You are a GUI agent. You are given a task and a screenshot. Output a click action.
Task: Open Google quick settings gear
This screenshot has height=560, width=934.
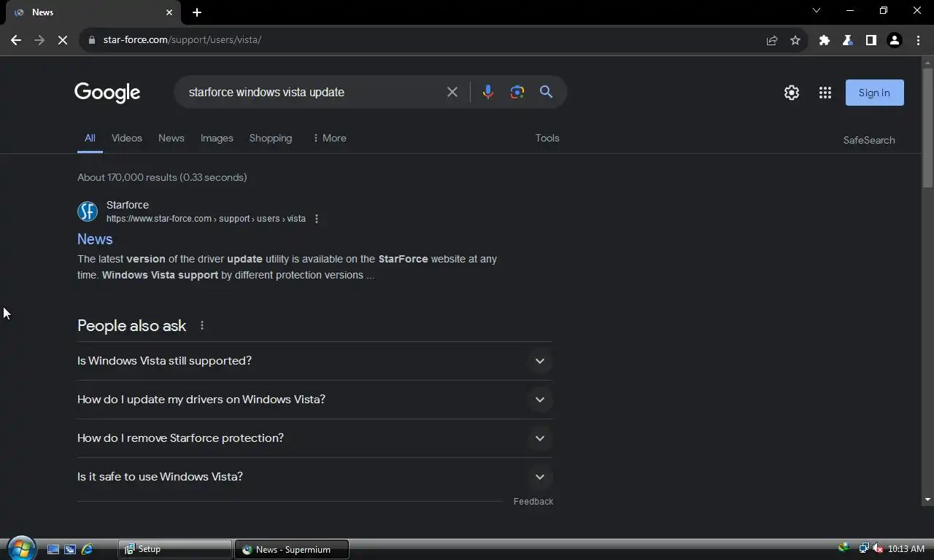click(792, 93)
